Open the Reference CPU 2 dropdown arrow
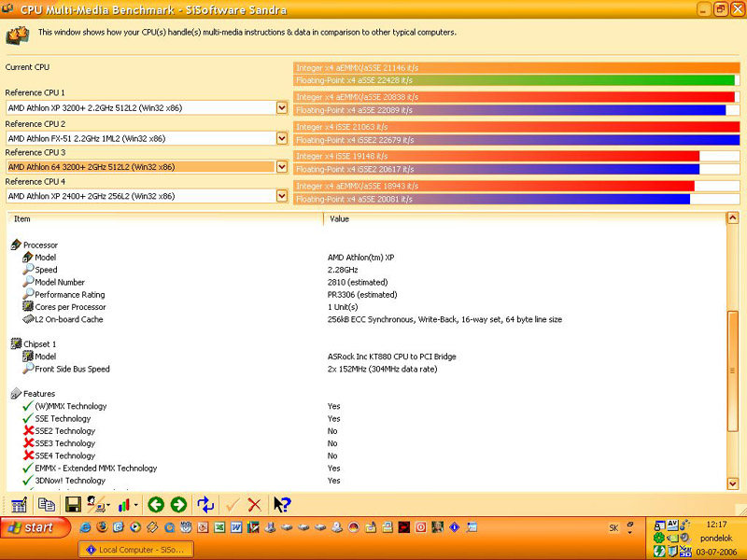747x560 pixels. point(282,138)
